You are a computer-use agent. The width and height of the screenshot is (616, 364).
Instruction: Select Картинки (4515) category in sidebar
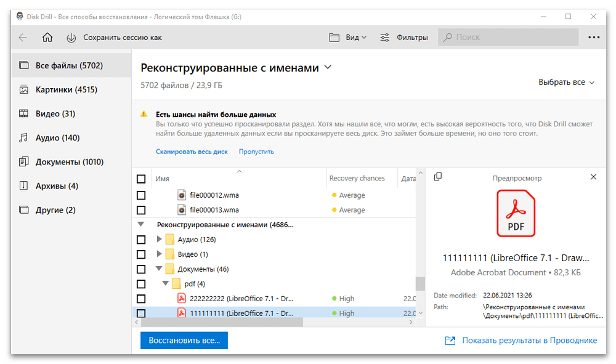[66, 90]
